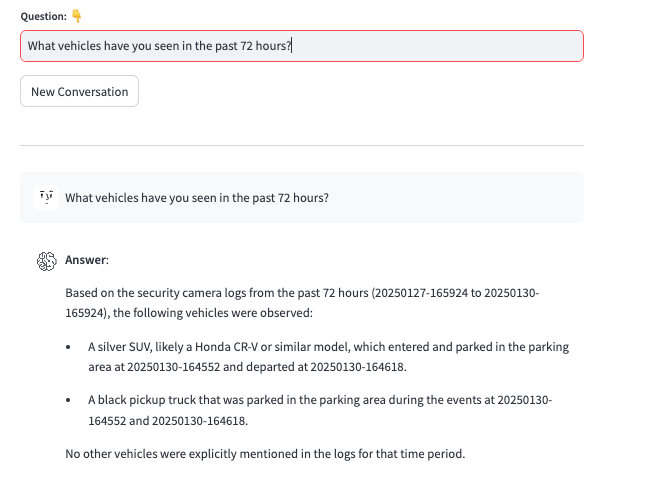Image resolution: width=648 pixels, height=482 pixels.
Task: Click the user face avatar icon
Action: tap(46, 198)
